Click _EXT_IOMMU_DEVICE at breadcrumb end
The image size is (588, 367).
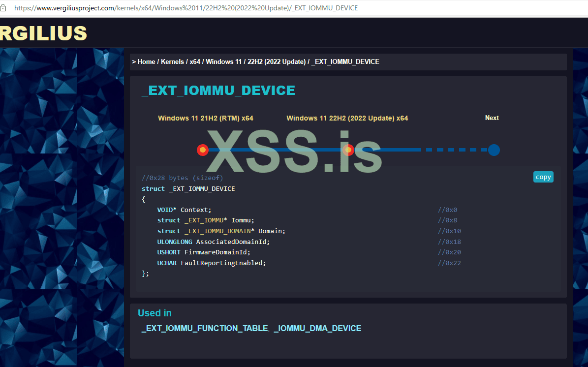pos(345,62)
